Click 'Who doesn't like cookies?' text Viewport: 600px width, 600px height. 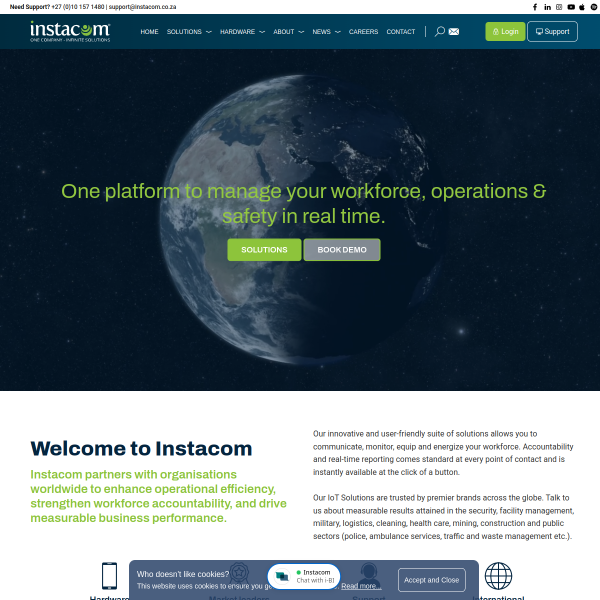point(183,574)
